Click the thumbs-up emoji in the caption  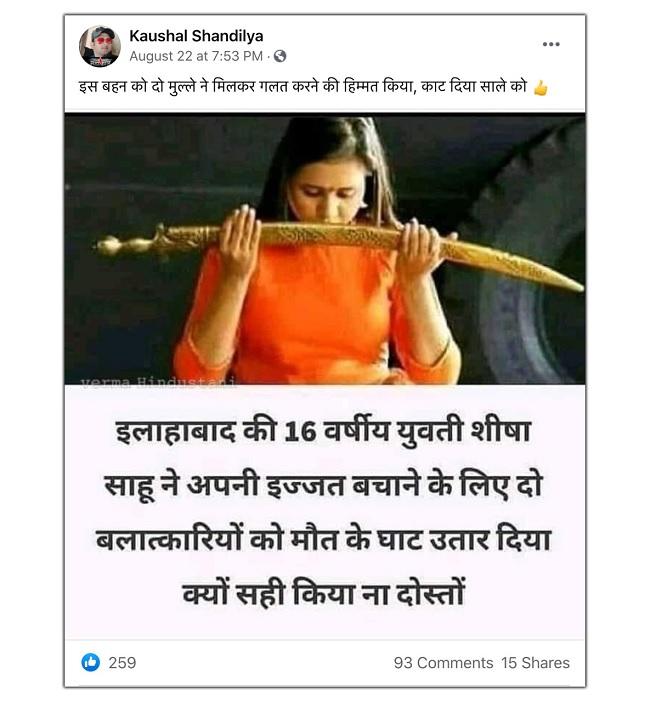coord(540,88)
